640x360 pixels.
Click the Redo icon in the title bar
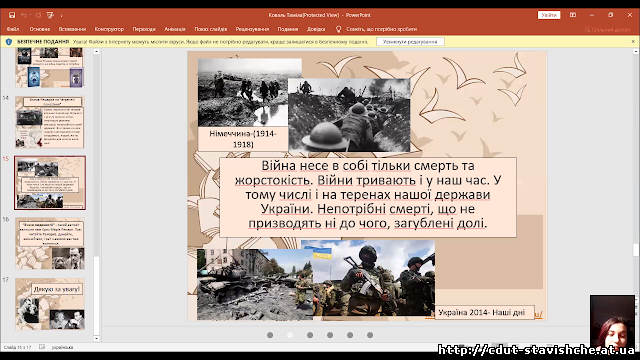tap(38, 15)
